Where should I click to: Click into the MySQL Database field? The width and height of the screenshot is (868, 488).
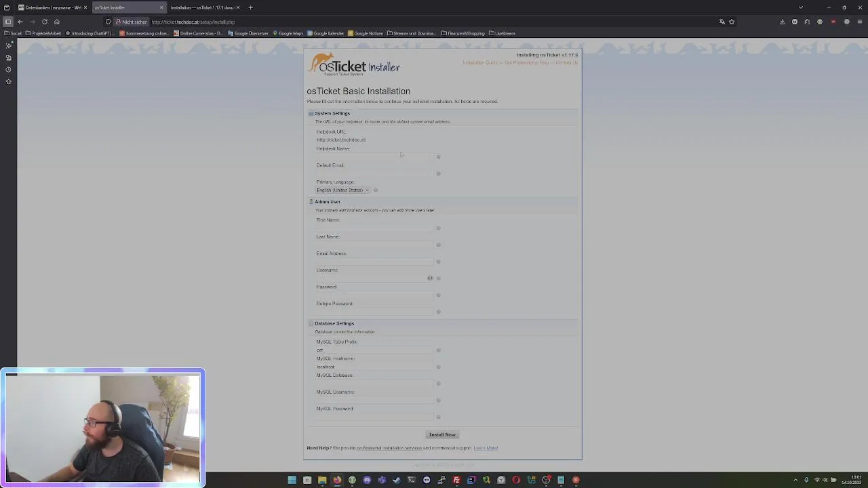374,384
